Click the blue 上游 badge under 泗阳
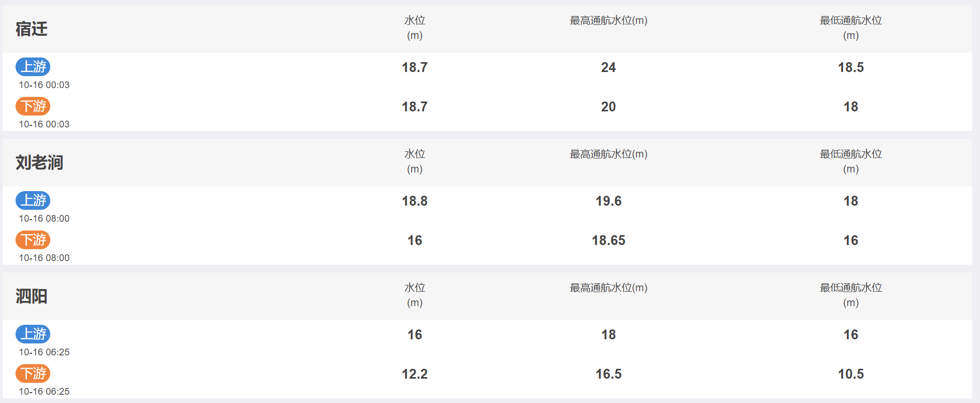980x403 pixels. tap(33, 334)
